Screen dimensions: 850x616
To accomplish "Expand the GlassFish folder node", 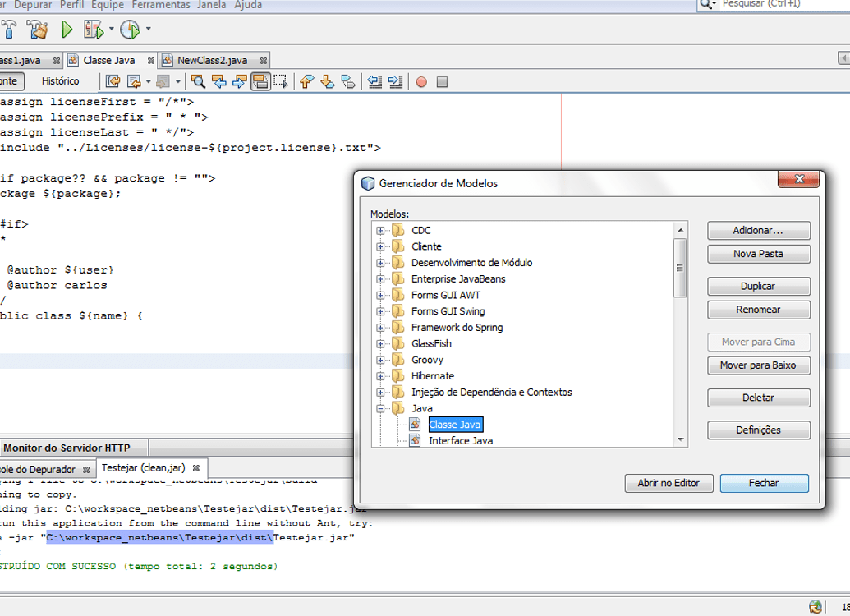I will pos(380,344).
